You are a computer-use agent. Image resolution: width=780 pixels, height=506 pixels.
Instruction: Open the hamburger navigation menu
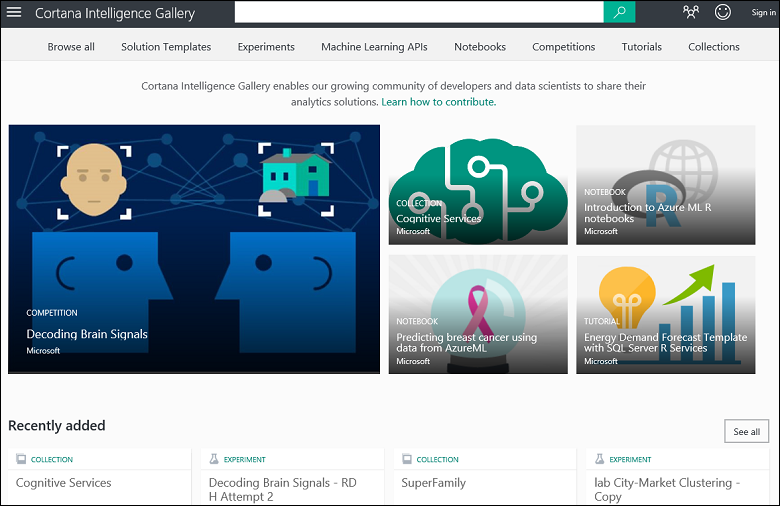(14, 13)
